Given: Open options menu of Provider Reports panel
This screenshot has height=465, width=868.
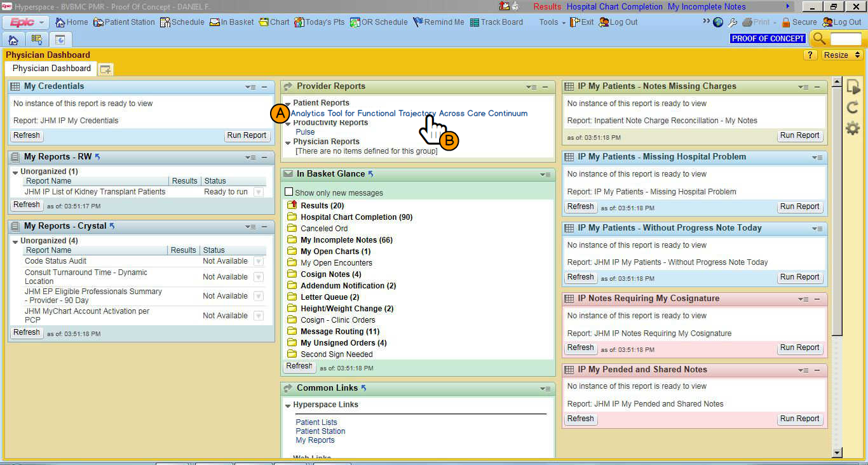Looking at the screenshot, I should [531, 87].
